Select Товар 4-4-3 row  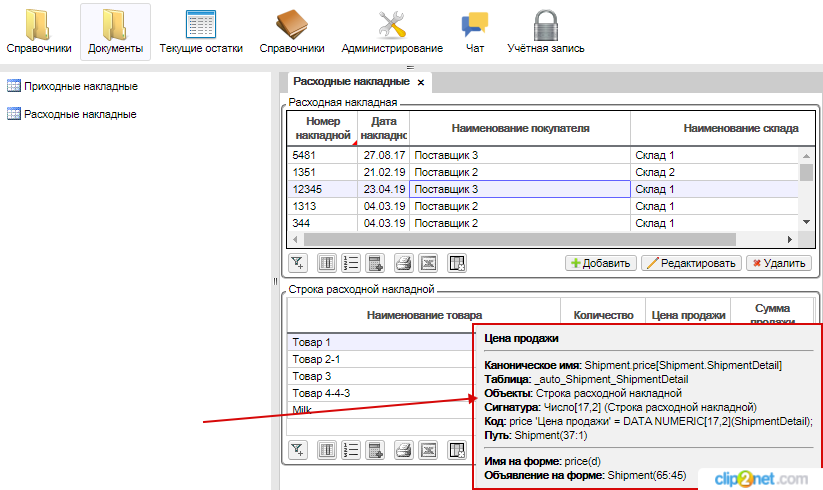coord(381,393)
